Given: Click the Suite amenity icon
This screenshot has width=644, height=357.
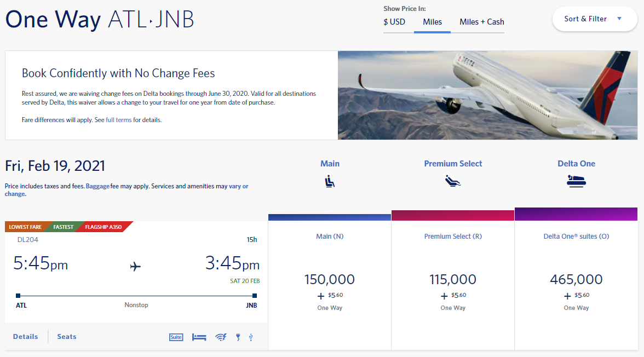Looking at the screenshot, I should (176, 337).
